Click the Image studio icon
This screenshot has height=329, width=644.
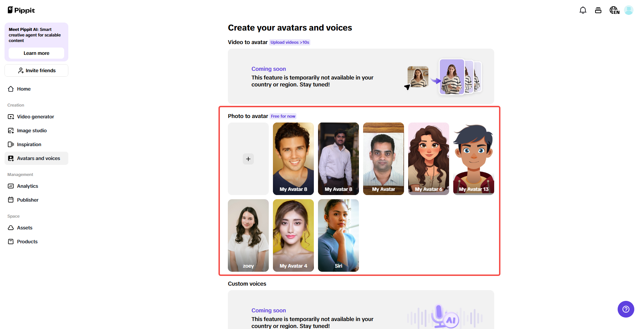11,130
